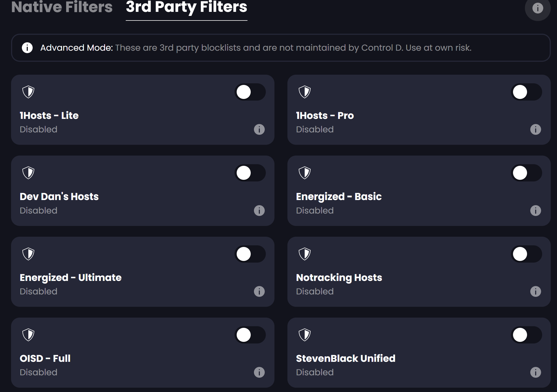Open info for 1Hosts - Pro filter

point(535,129)
